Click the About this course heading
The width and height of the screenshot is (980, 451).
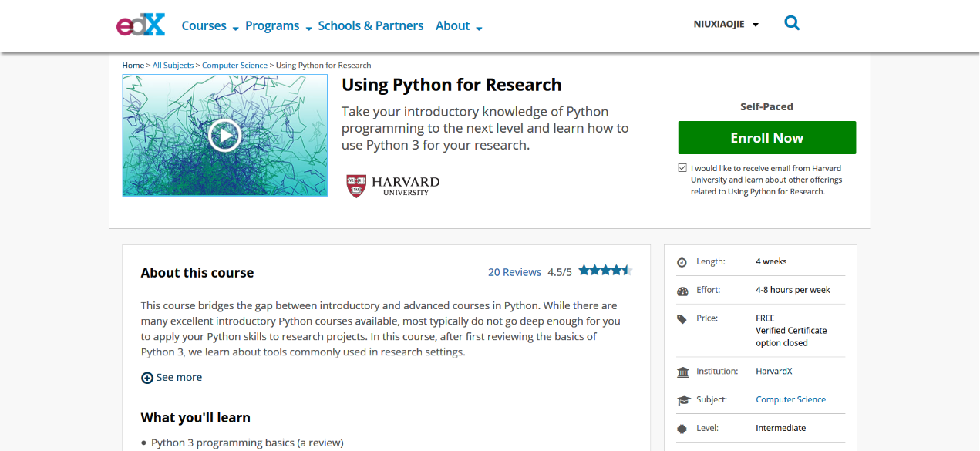(x=197, y=273)
